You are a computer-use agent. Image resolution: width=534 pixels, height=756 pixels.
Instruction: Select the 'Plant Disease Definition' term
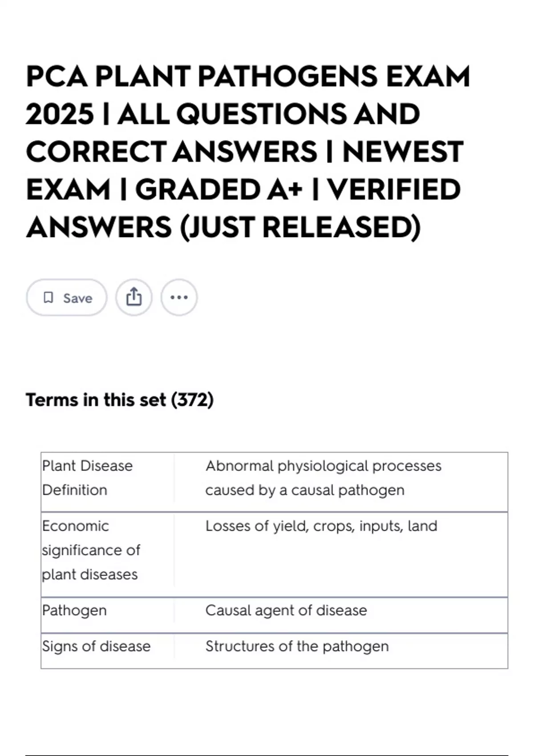[x=88, y=478]
